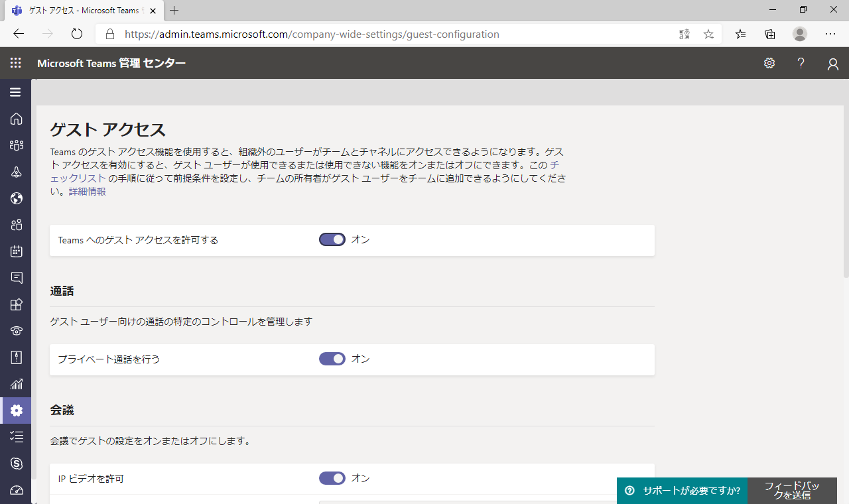Open the Voice telephone icon

click(17, 331)
